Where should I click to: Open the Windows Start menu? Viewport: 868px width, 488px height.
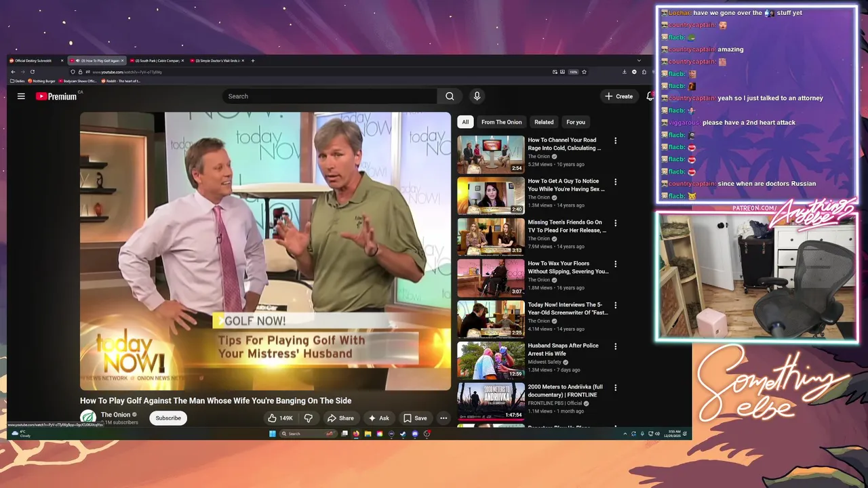(272, 434)
